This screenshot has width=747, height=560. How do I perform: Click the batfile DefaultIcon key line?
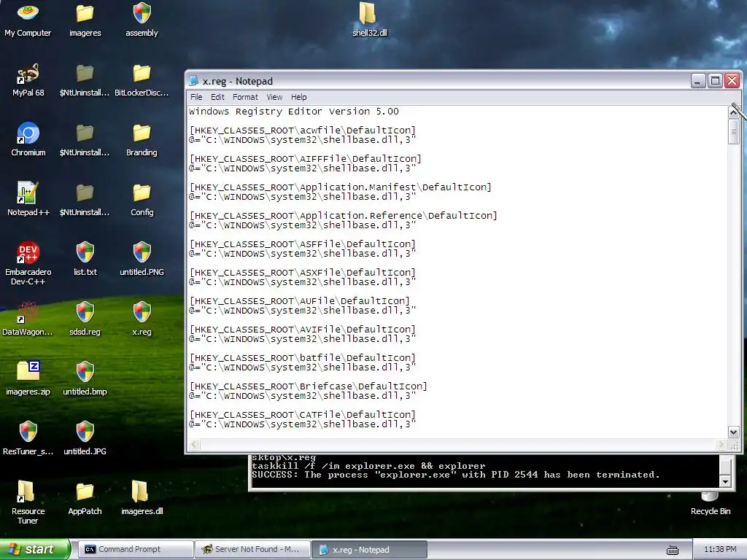(303, 358)
